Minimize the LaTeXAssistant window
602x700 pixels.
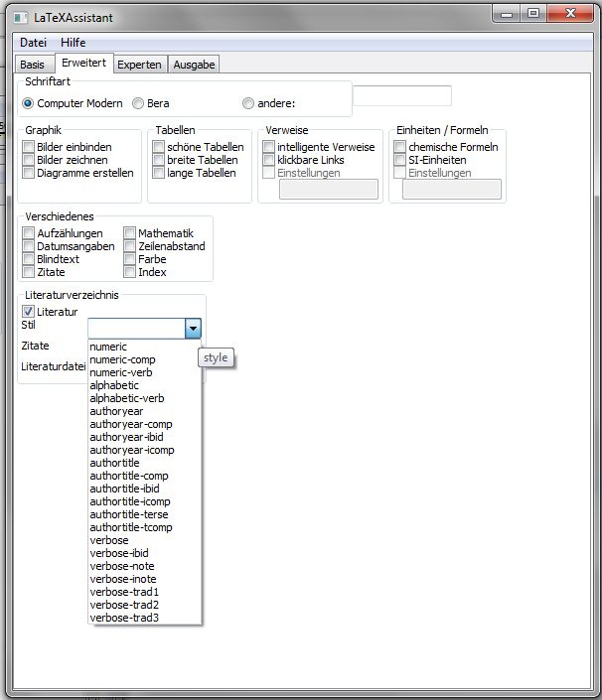click(507, 13)
